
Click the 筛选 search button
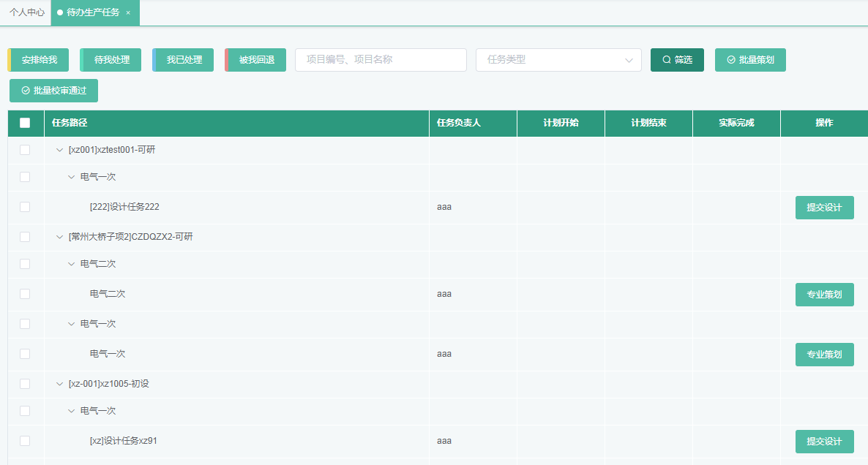[677, 60]
